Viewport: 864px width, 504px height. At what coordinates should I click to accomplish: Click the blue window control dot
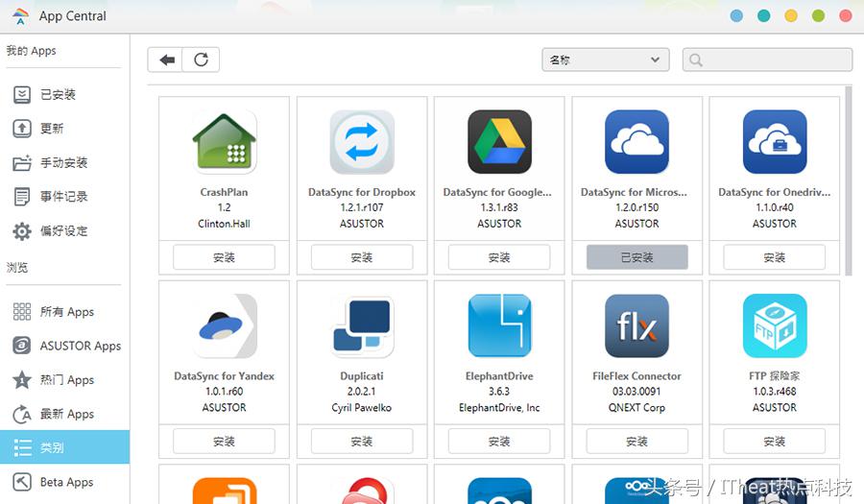click(x=736, y=16)
